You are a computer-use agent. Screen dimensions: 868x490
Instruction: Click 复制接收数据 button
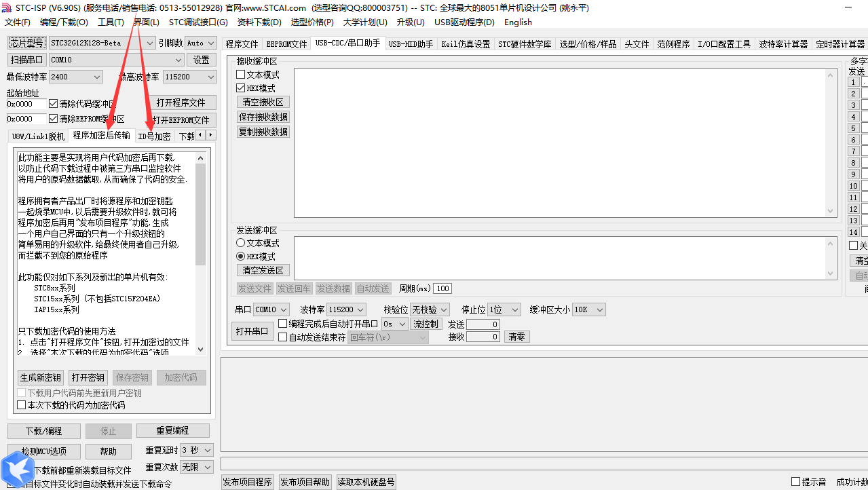[x=263, y=132]
